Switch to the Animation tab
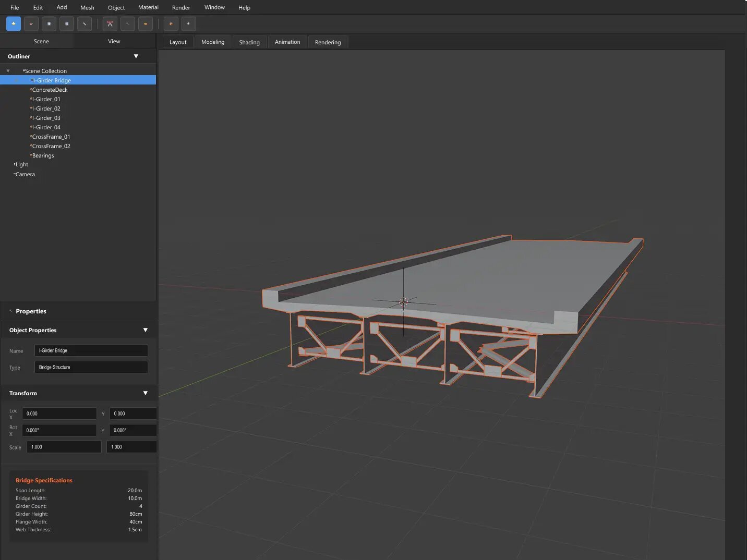 pos(287,42)
